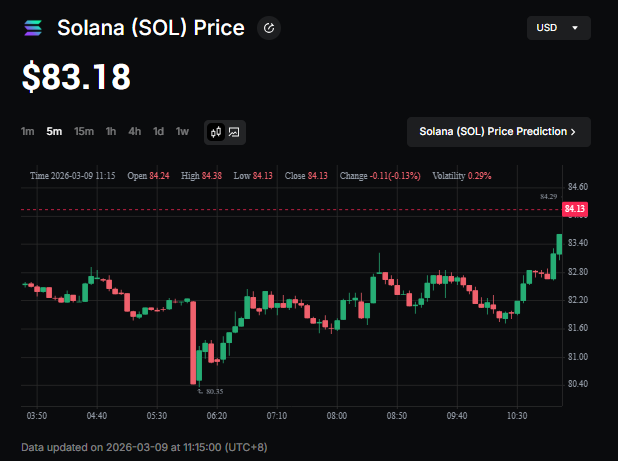618x461 pixels.
Task: Switch to candlestick chart view
Action: (x=216, y=131)
